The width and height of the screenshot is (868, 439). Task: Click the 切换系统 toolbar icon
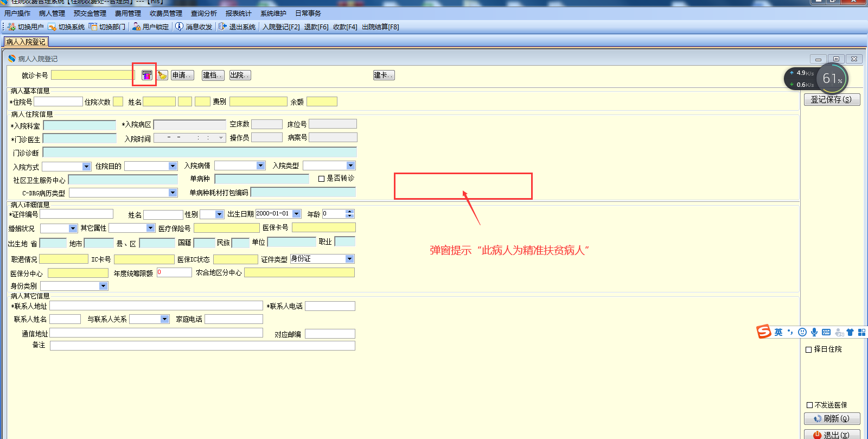(52, 27)
